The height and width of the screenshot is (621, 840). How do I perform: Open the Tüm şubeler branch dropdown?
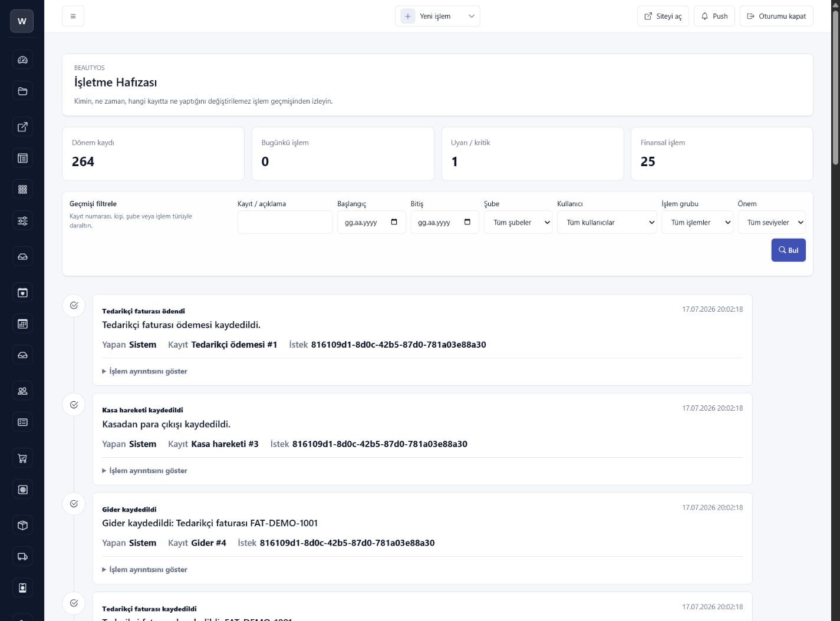pos(518,222)
